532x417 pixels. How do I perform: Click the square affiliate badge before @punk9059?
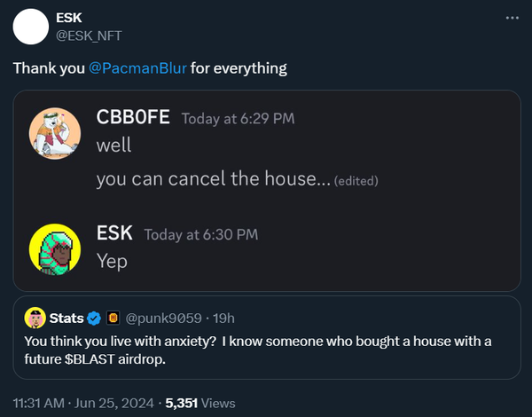pos(113,318)
